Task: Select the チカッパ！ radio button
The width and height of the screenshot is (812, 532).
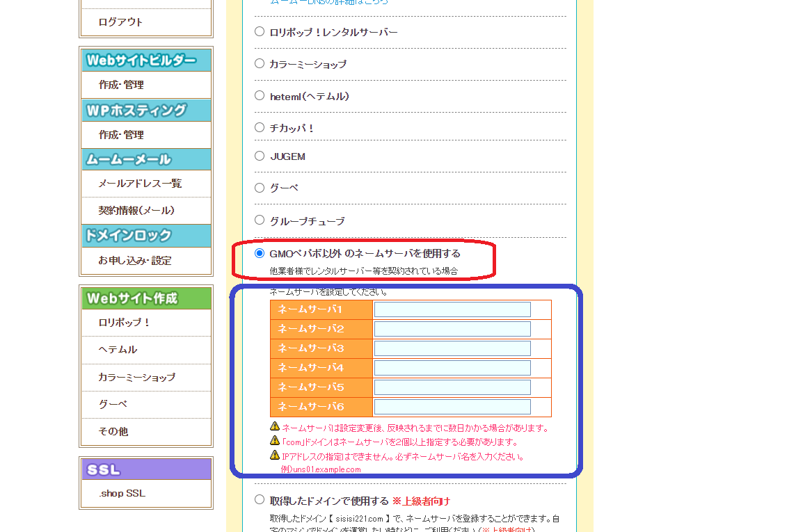Action: point(260,127)
